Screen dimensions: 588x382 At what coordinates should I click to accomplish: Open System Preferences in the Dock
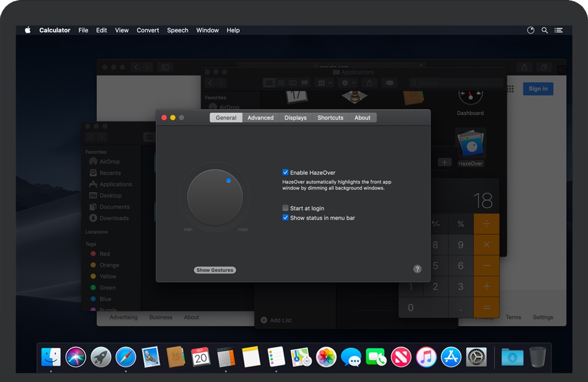pos(476,357)
